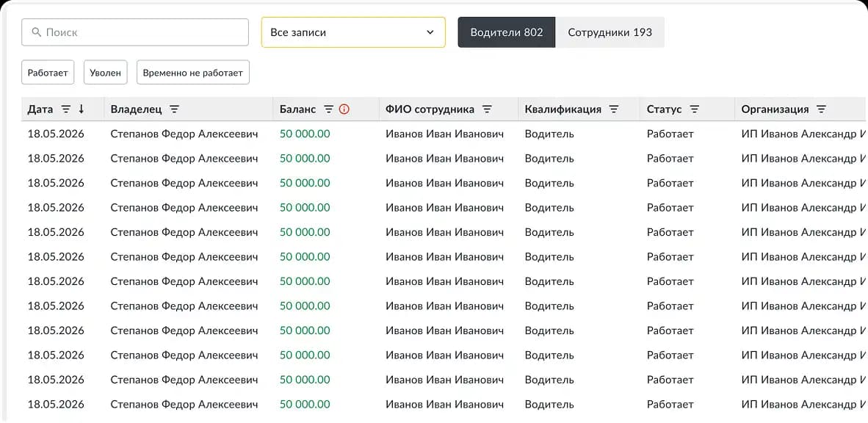Apply the Работает quick filter

[x=48, y=73]
